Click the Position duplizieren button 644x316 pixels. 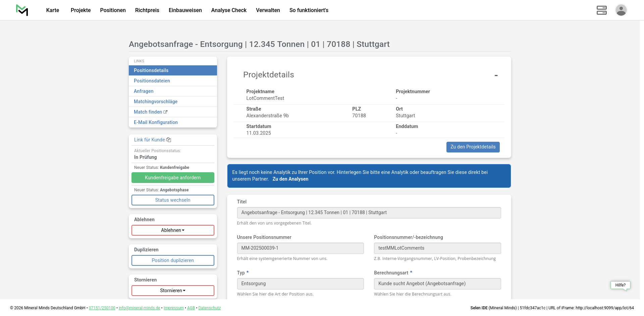click(x=173, y=260)
